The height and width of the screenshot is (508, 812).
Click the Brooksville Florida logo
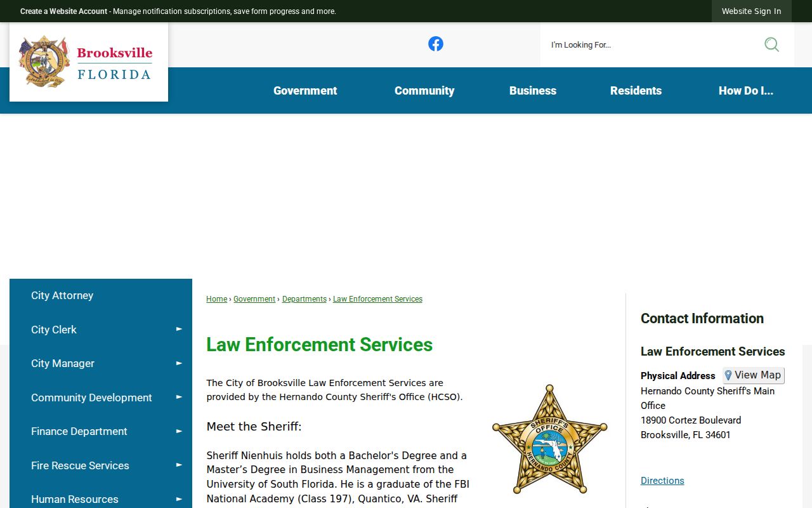coord(89,62)
